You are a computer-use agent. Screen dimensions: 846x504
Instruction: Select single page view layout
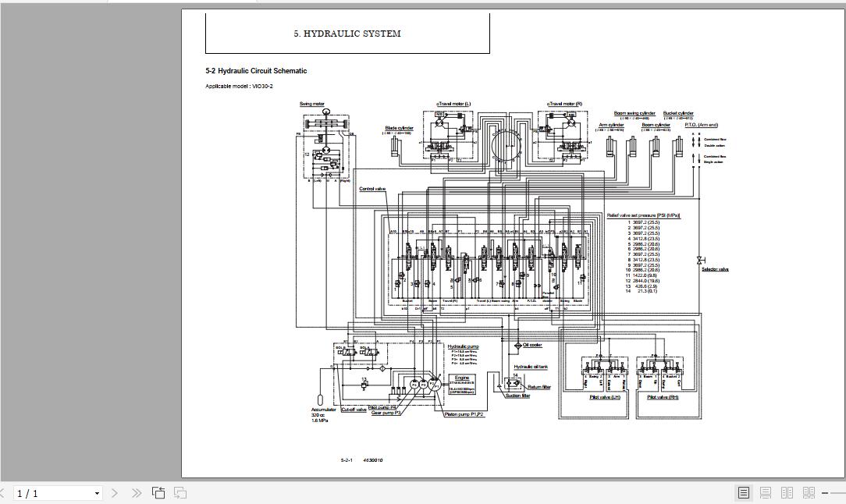pyautogui.click(x=744, y=492)
